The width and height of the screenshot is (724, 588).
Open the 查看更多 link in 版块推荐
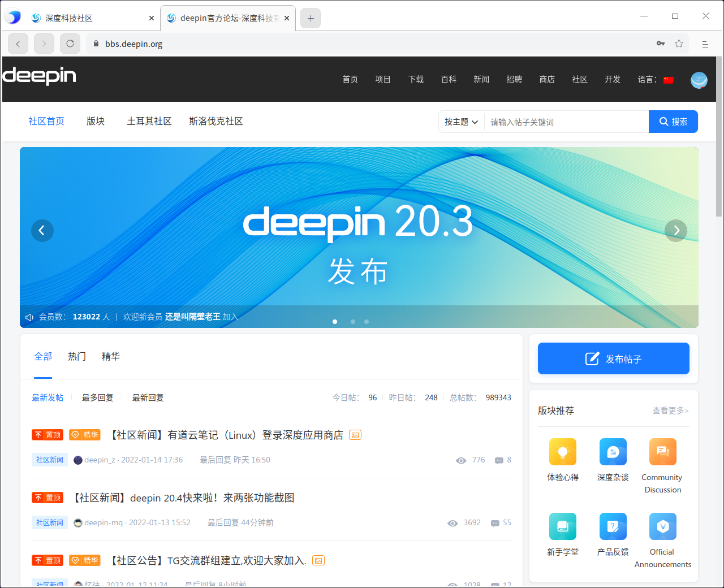click(x=670, y=411)
